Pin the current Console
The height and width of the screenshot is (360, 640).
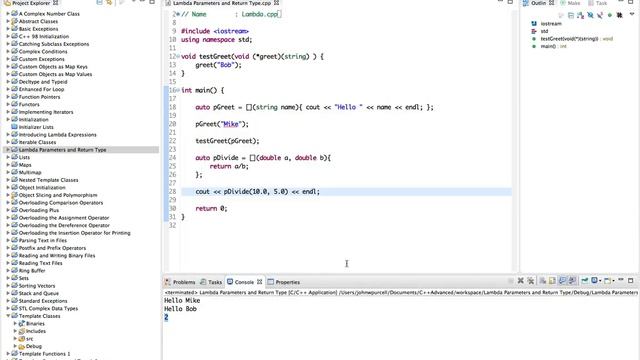tap(585, 280)
